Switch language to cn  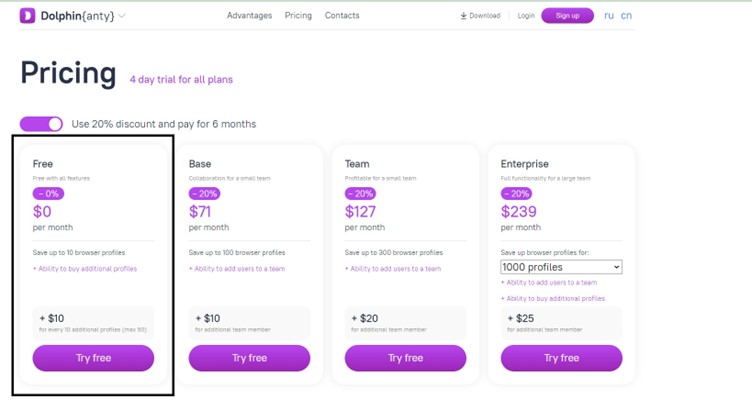tap(626, 16)
